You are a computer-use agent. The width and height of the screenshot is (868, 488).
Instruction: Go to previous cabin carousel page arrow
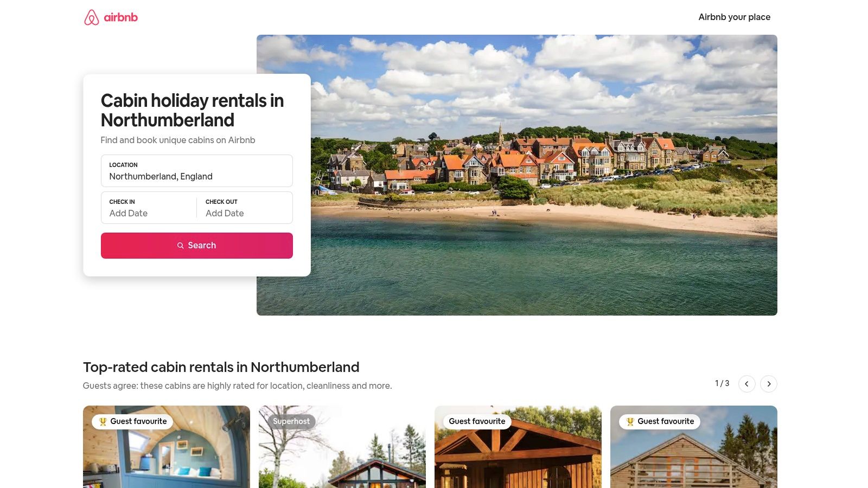[x=746, y=384]
